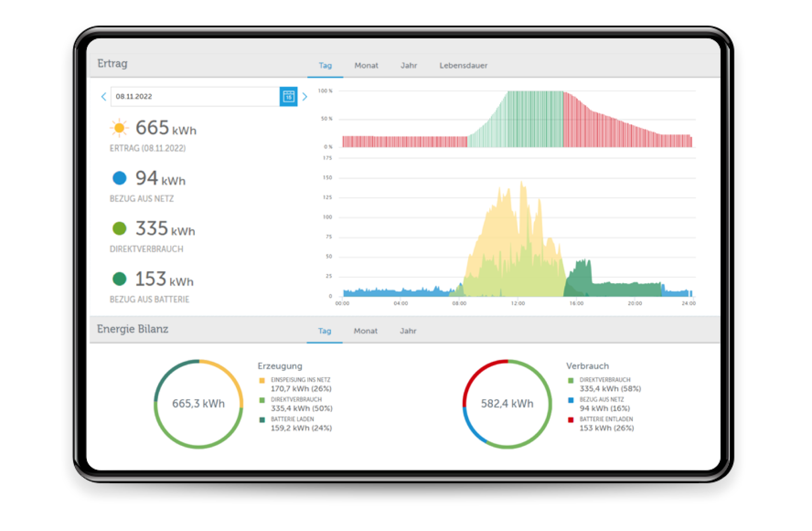Viewport: 812px width, 531px height.
Task: Select Monat tab in Energie Bilanz
Action: [x=365, y=331]
